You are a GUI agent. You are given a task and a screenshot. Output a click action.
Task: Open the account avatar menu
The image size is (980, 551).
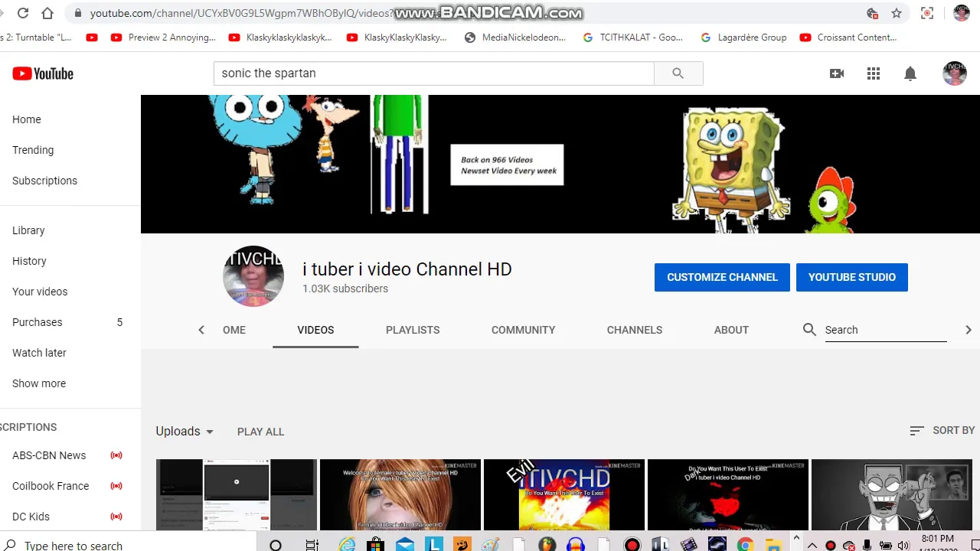[955, 73]
